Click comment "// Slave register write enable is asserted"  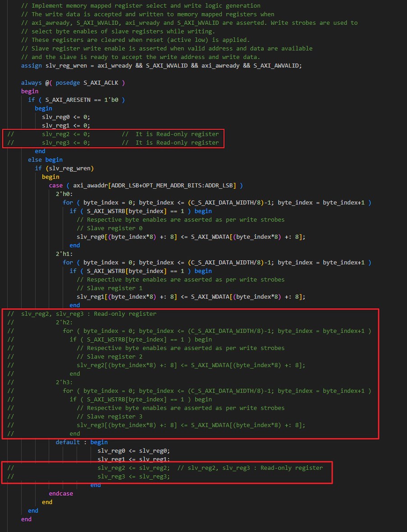coord(167,48)
